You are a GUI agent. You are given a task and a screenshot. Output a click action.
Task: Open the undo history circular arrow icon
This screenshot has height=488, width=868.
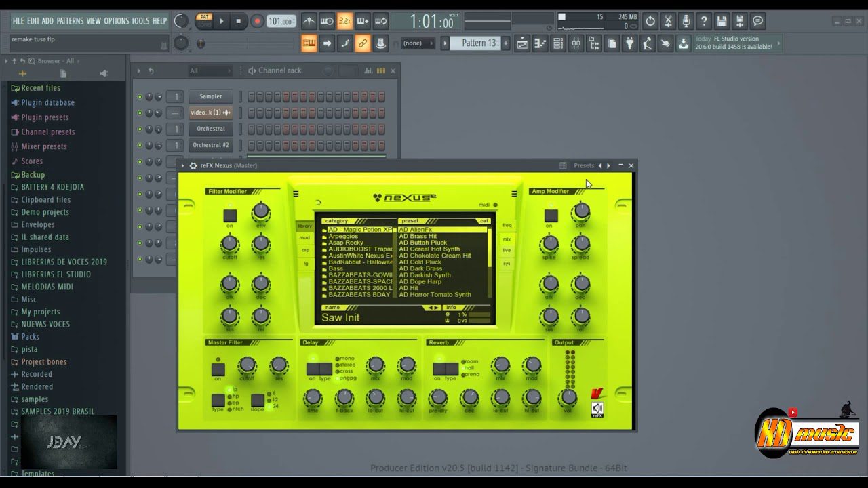650,21
